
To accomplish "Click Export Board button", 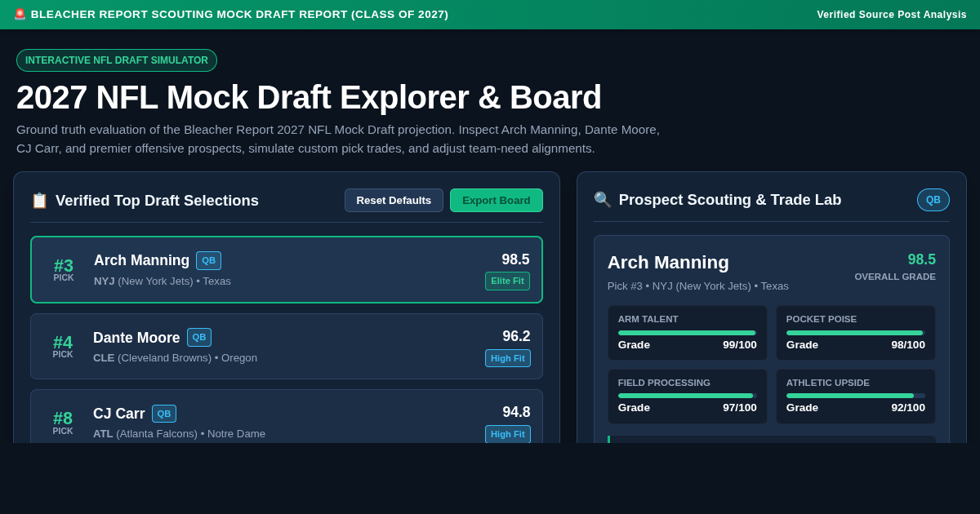I will click(x=497, y=201).
